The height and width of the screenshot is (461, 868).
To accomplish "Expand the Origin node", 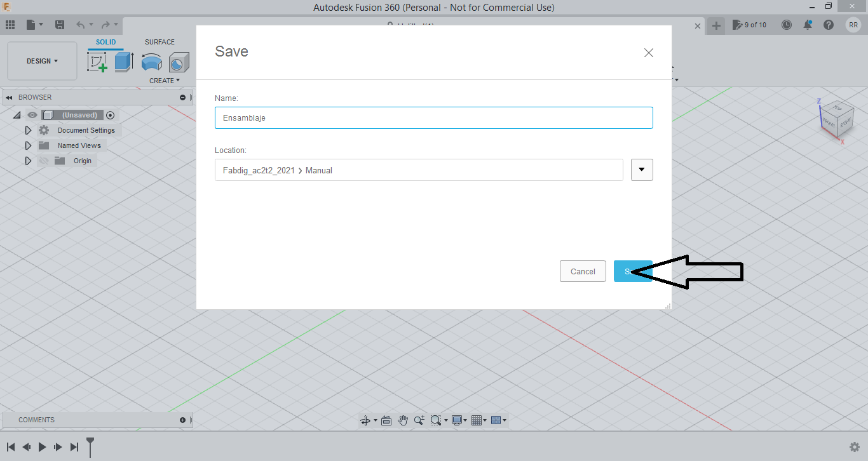I will click(x=28, y=161).
